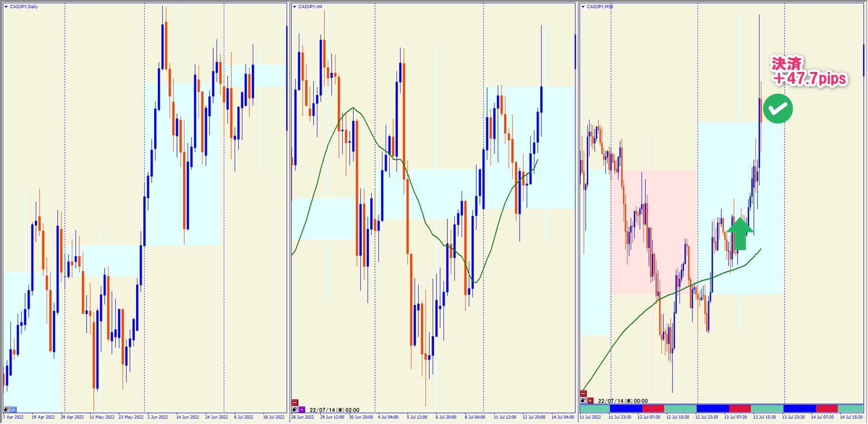Screen dimensions: 868x424
Task: Click the bomb icon in H4 chart
Action: 295,410
